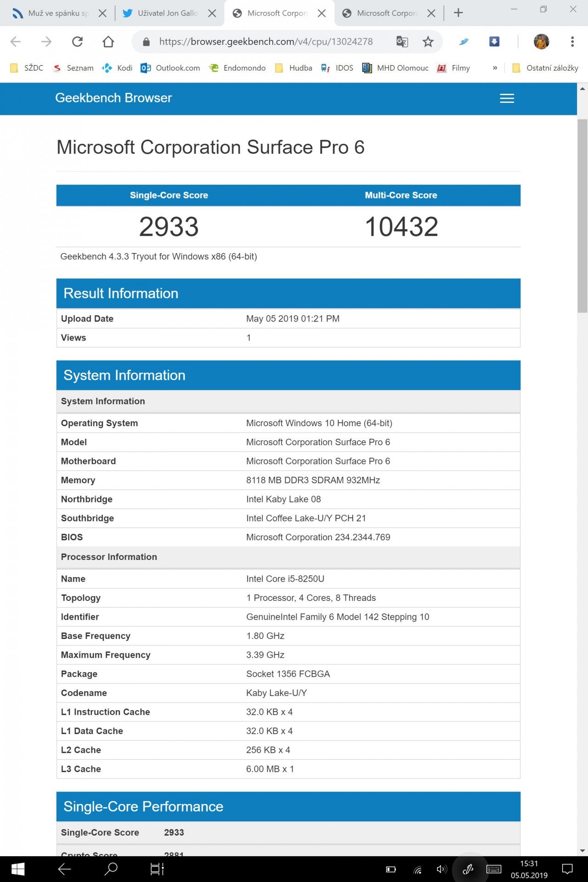This screenshot has width=588, height=882.
Task: Select the '8118 MB DDR3 SDRAM 932MHz' memory value
Action: coord(313,480)
